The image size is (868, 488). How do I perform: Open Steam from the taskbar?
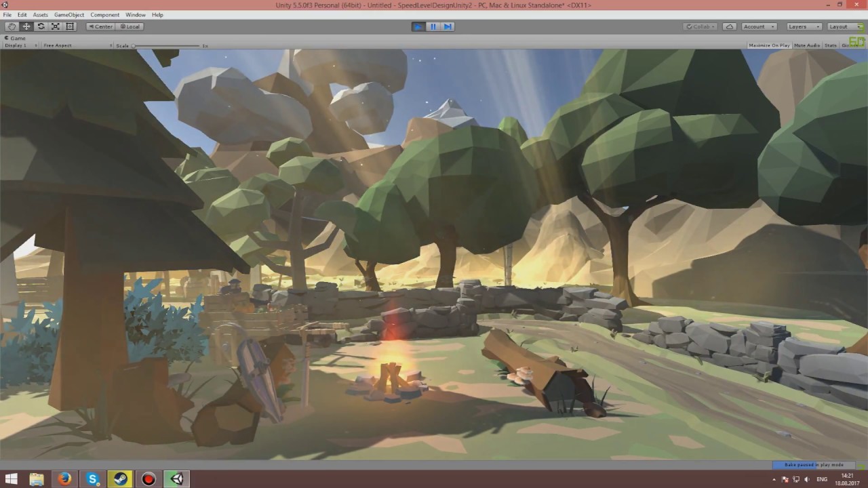pyautogui.click(x=121, y=479)
